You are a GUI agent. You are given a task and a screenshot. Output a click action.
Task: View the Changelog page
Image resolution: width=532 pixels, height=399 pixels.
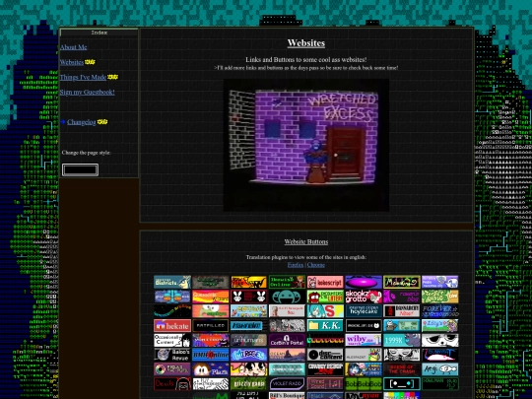pyautogui.click(x=82, y=122)
